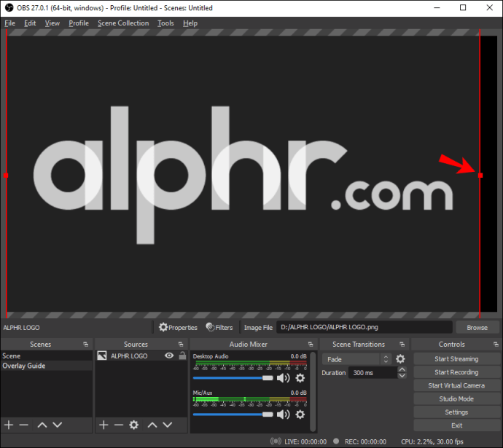Adjust Mic/Aux volume slider
The height and width of the screenshot is (448, 503).
click(233, 414)
